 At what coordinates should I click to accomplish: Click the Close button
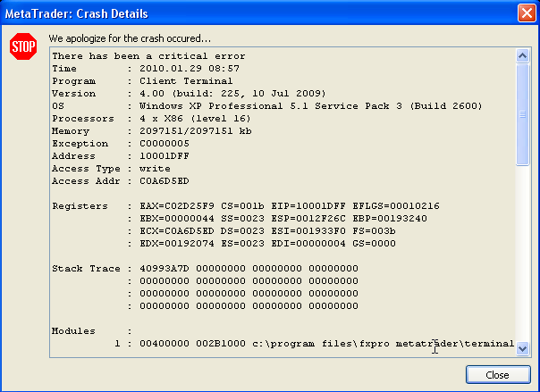tap(498, 374)
